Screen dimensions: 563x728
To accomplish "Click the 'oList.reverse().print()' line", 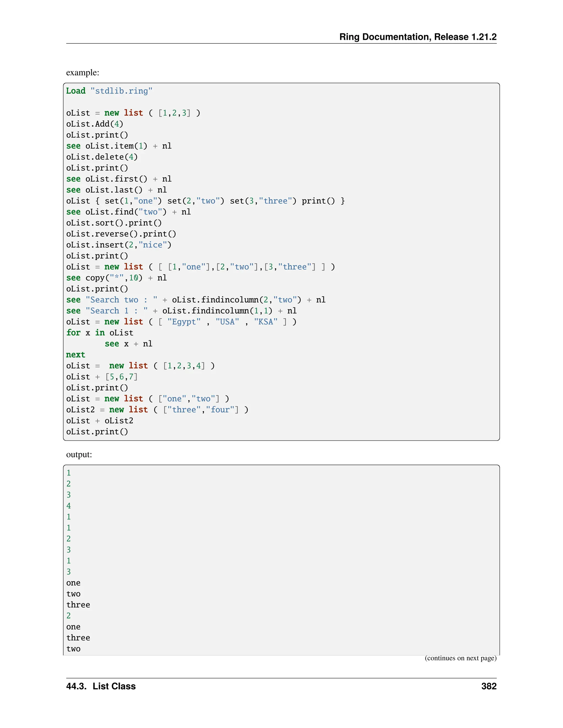I will click(121, 234).
